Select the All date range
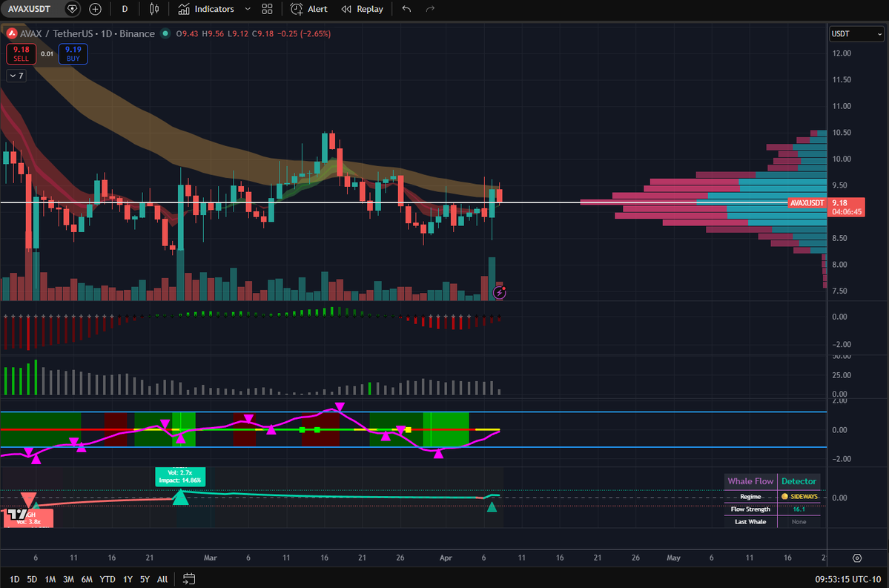The image size is (889, 588). point(162,579)
